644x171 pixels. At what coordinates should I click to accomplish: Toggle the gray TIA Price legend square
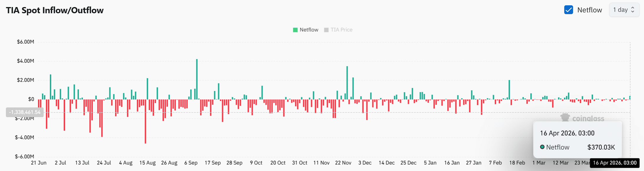[x=326, y=30]
